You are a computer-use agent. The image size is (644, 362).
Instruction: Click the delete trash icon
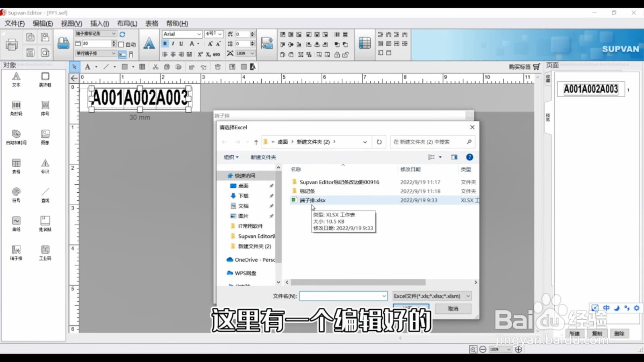pos(218,67)
